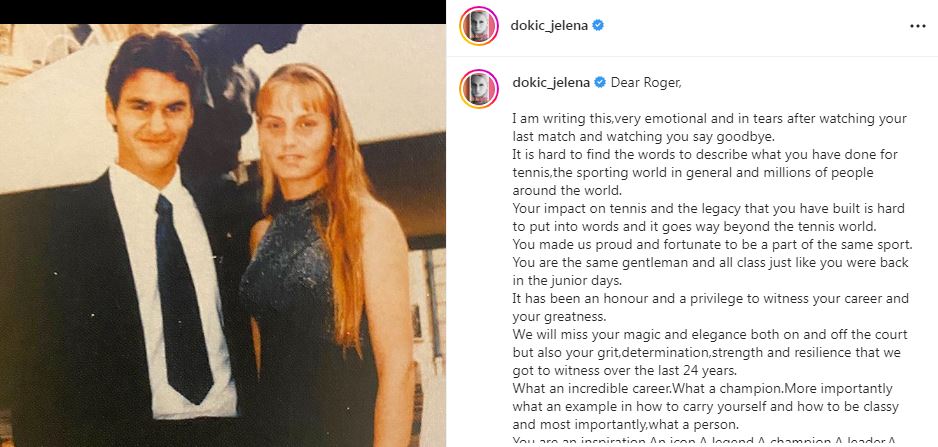Open dokic_jelena profile from the caption username
Screen dimensions: 938x447
[551, 83]
